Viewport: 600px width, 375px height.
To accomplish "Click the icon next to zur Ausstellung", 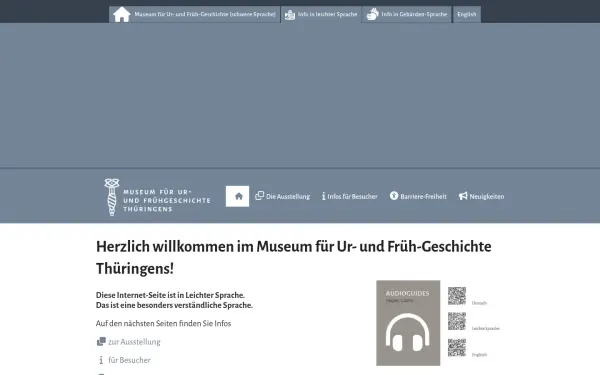I will point(101,341).
